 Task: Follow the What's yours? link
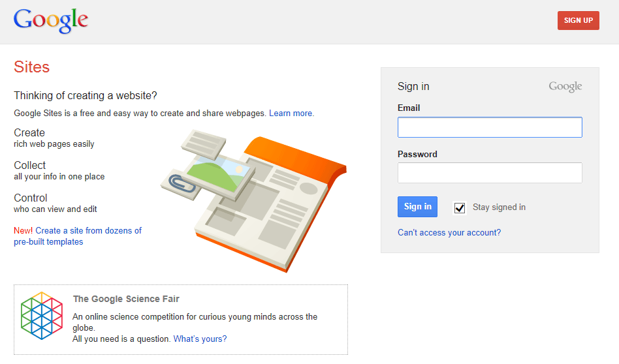pos(200,339)
